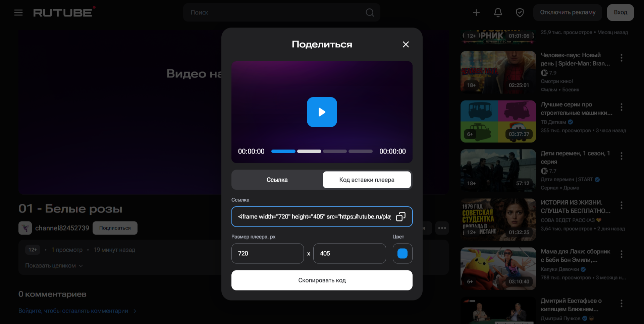Select the Код вставки плеера tab
This screenshot has height=324, width=644.
(x=367, y=180)
